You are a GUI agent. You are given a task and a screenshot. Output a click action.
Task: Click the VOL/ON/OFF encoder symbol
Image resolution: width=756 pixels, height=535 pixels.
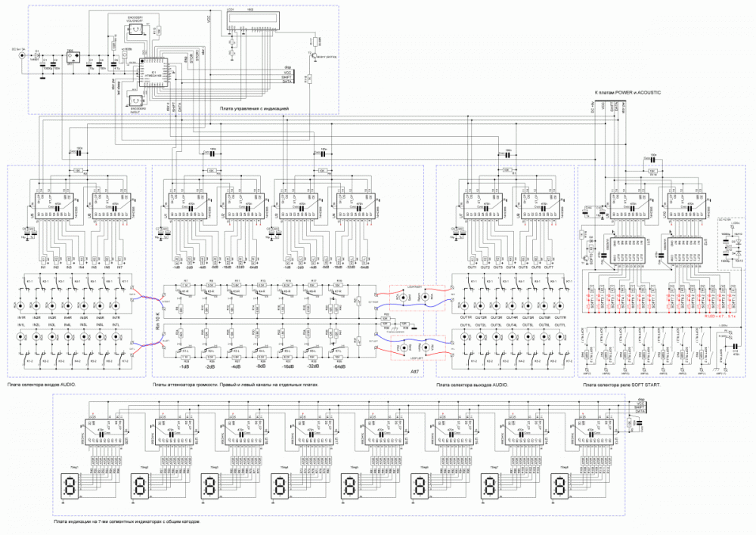(136, 29)
